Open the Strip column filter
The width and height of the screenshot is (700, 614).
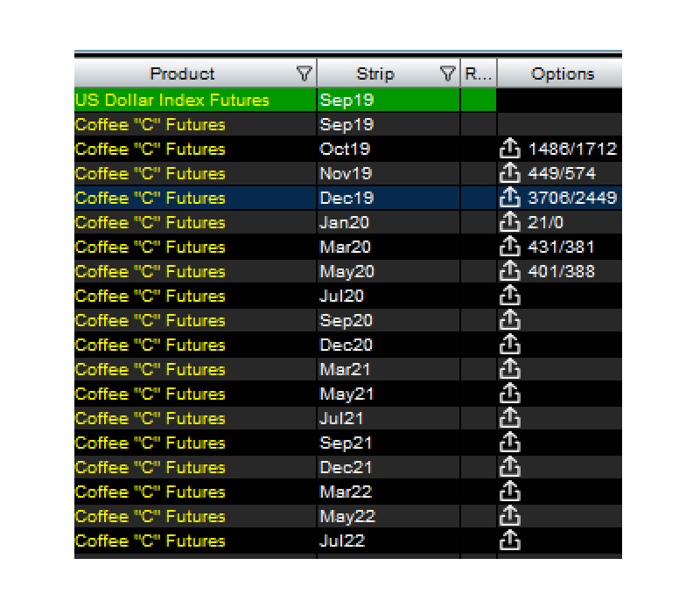point(447,73)
